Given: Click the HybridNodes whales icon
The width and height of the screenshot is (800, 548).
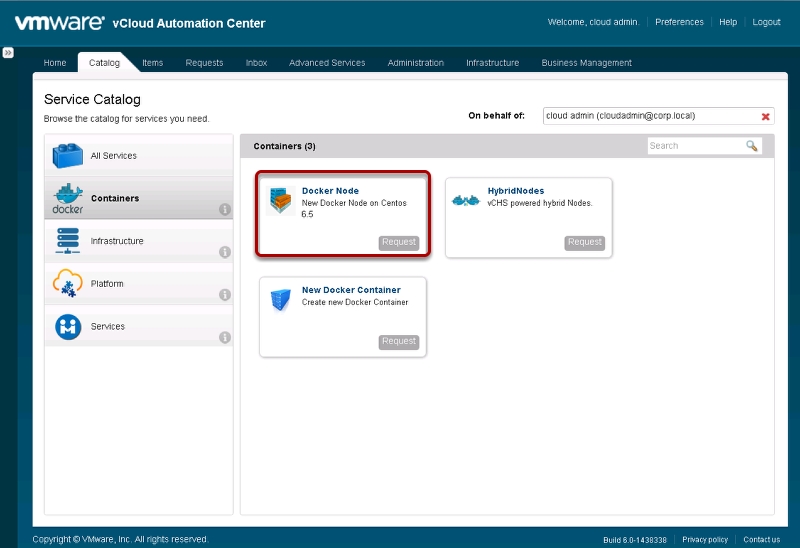Looking at the screenshot, I should tap(466, 201).
